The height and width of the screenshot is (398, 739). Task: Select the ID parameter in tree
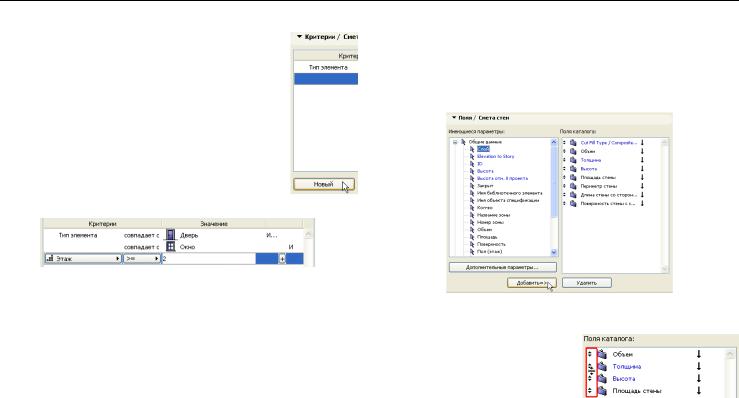coord(480,164)
